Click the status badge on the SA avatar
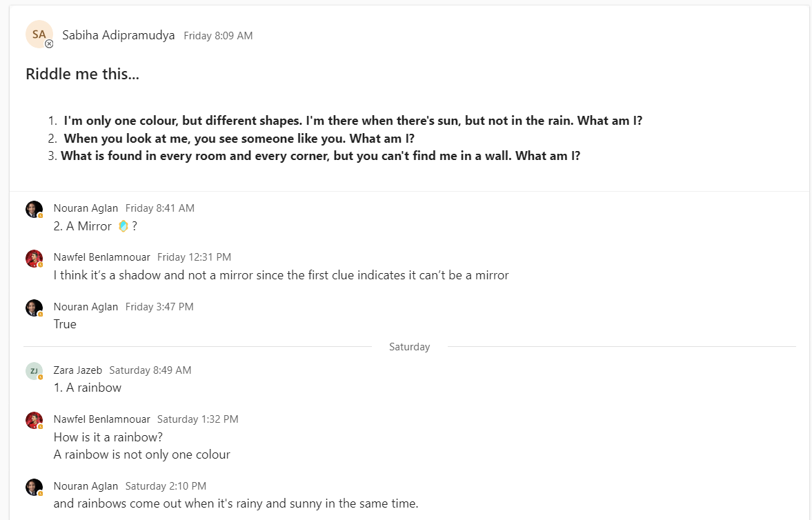 click(49, 43)
